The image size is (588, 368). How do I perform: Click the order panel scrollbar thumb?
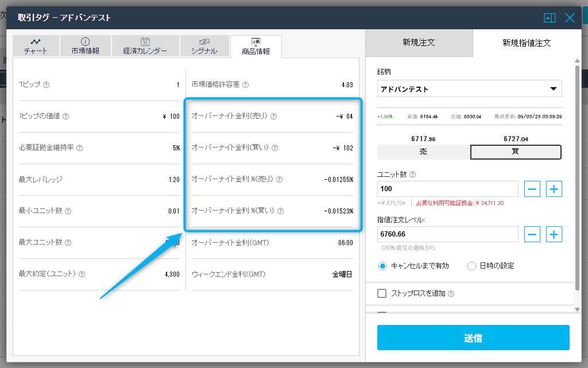click(x=577, y=178)
